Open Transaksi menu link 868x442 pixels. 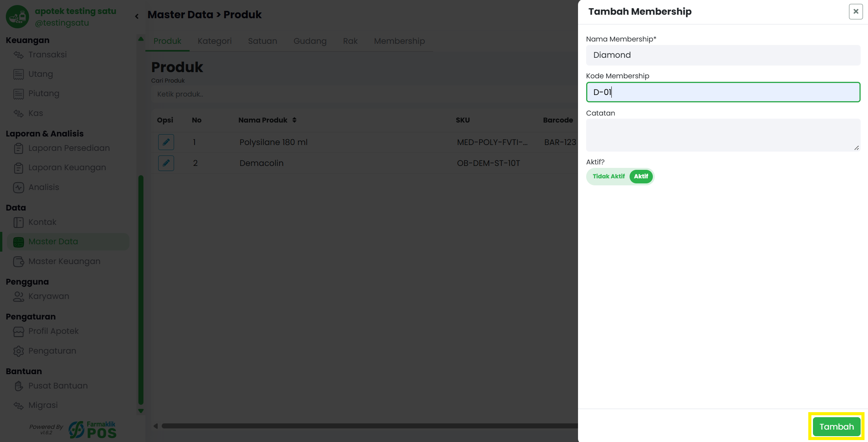coord(47,55)
